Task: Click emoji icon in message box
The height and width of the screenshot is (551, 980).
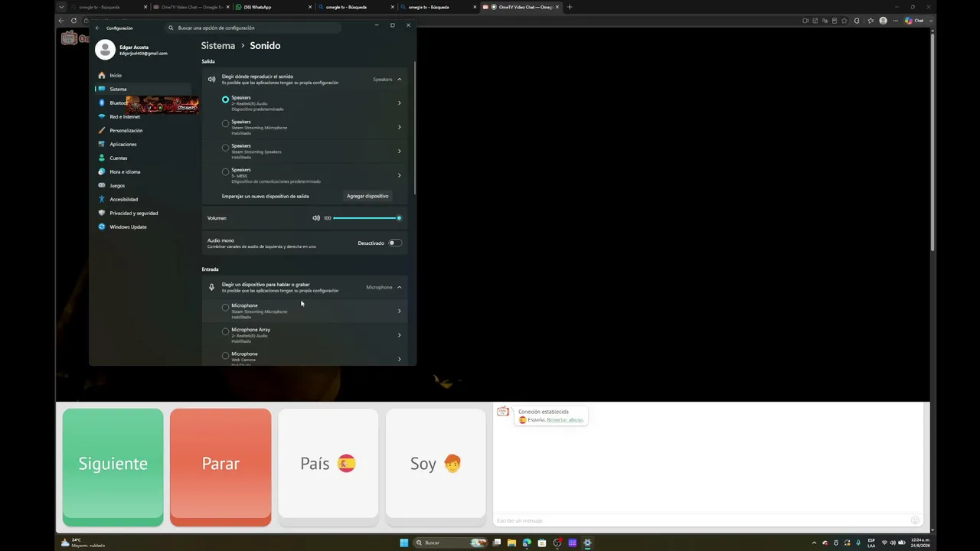Action: point(915,520)
